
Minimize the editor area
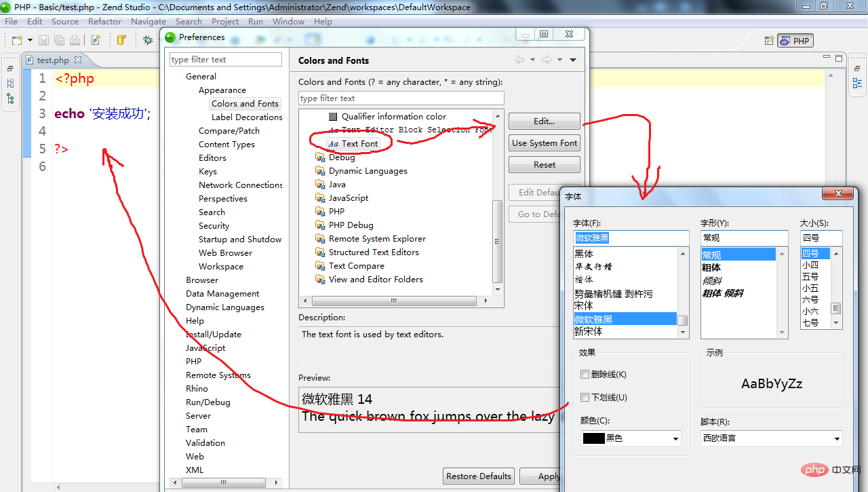click(x=827, y=56)
